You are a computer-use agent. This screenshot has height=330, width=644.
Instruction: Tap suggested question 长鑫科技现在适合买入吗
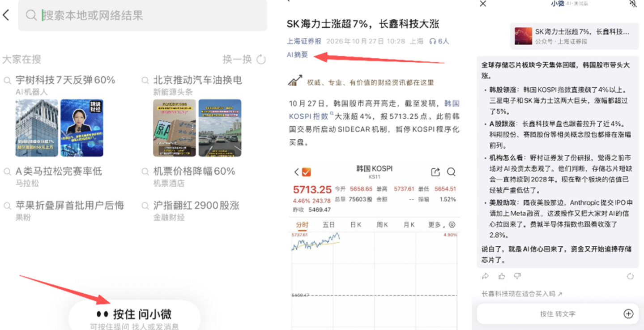tap(522, 294)
